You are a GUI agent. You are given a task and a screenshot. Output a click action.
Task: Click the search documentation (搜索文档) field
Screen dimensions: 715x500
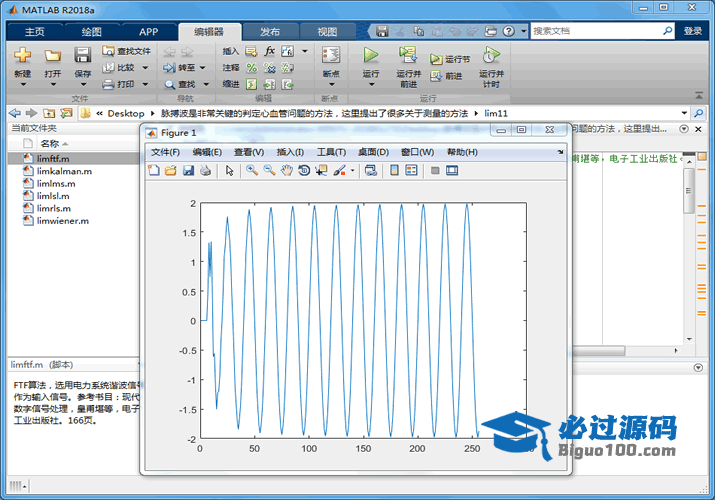[596, 31]
